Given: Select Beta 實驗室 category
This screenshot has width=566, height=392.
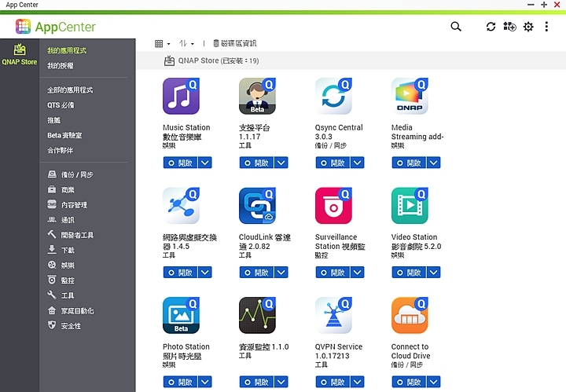Looking at the screenshot, I should 64,135.
